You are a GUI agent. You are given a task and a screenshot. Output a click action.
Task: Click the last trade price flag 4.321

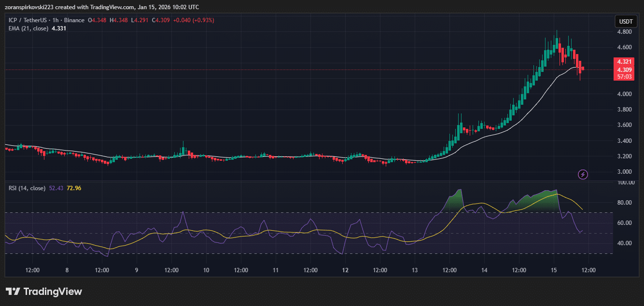[624, 62]
